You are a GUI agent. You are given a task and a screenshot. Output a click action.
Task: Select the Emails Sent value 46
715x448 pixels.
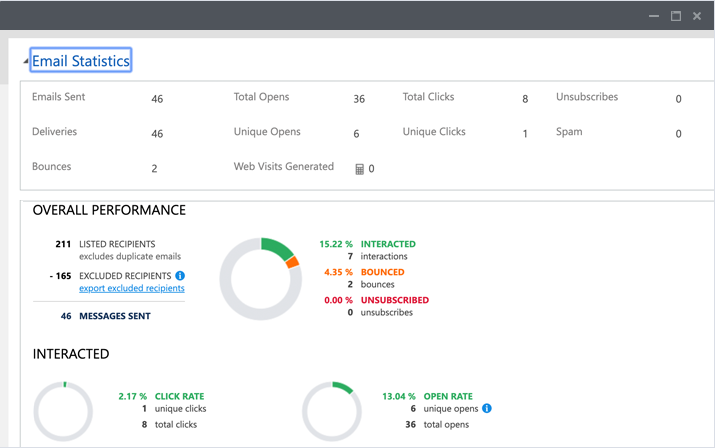(x=157, y=99)
